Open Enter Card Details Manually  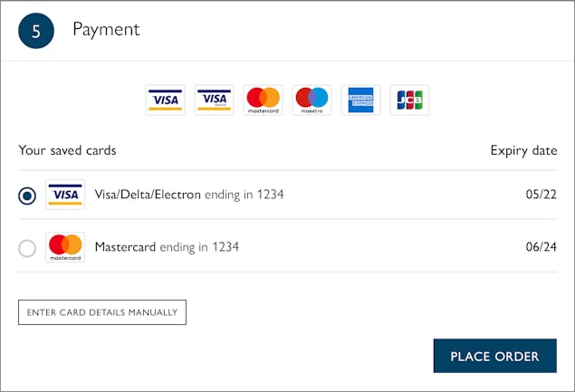(102, 312)
